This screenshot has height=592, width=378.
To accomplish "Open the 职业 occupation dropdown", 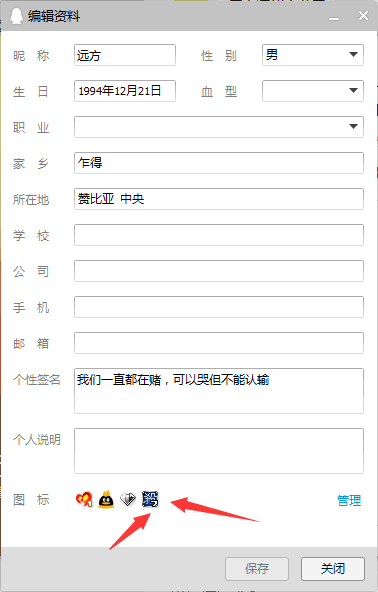I will click(219, 127).
